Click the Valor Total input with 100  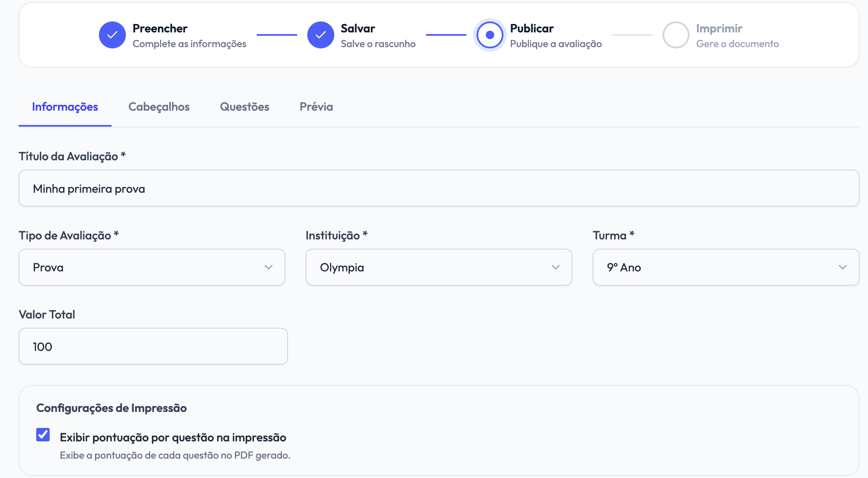pyautogui.click(x=153, y=346)
